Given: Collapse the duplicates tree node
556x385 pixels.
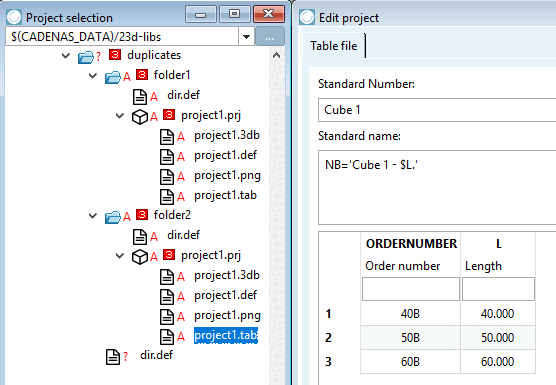Looking at the screenshot, I should [66, 56].
